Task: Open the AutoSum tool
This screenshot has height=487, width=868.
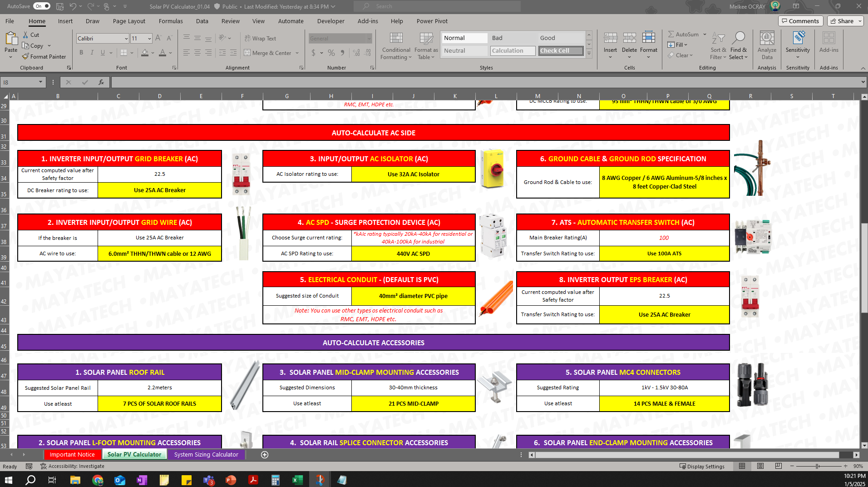Action: tap(684, 34)
